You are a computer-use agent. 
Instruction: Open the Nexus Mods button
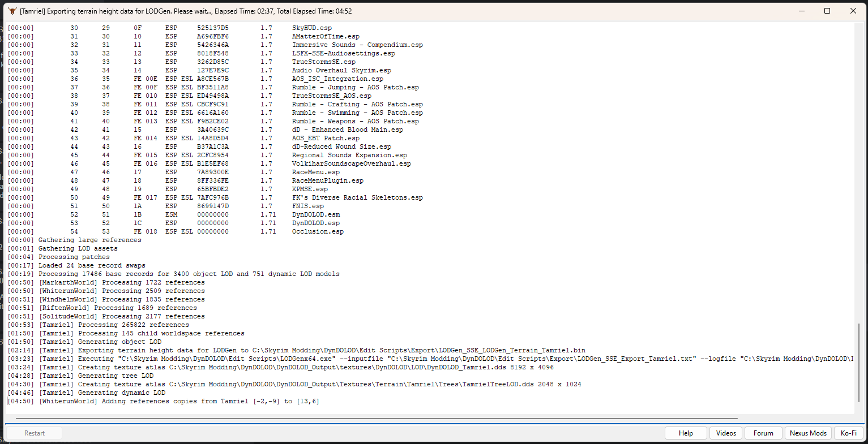[x=808, y=433]
